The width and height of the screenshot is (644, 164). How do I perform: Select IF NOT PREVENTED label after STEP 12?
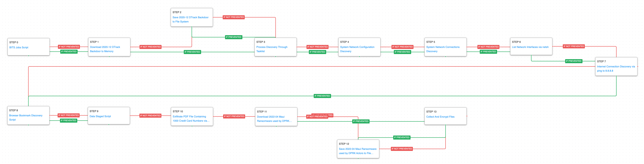click(x=402, y=149)
